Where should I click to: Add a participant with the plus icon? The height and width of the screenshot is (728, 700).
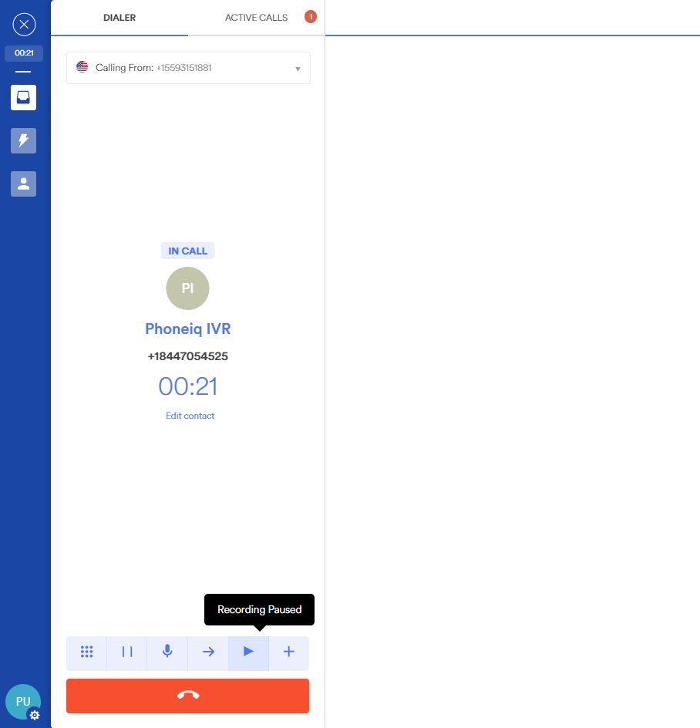coord(289,652)
